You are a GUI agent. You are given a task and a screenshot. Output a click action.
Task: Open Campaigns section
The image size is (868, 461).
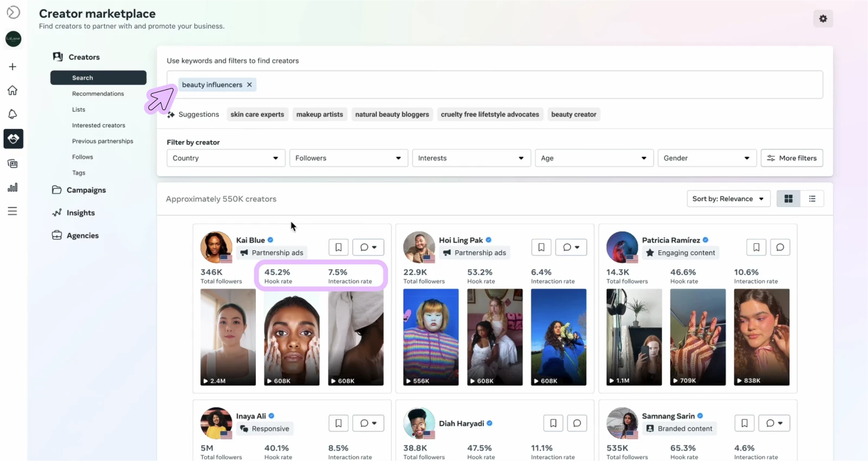click(79, 190)
